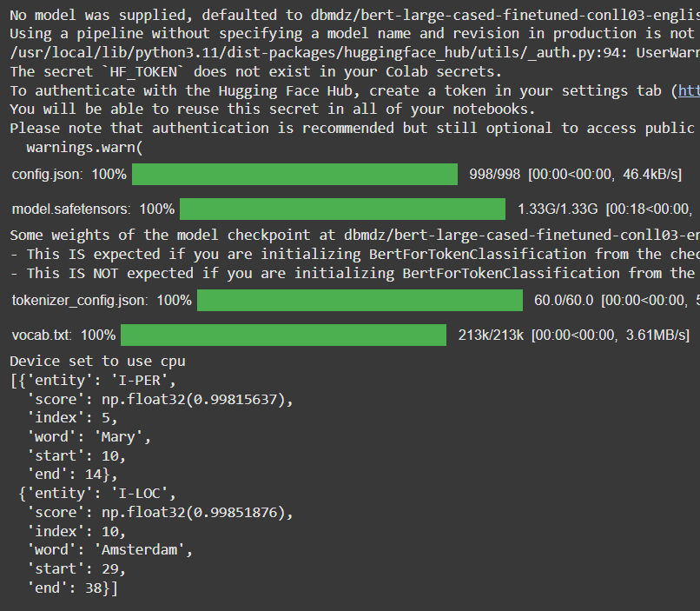This screenshot has height=611, width=700.
Task: Click the vocab.txt progress bar
Action: tap(283, 335)
